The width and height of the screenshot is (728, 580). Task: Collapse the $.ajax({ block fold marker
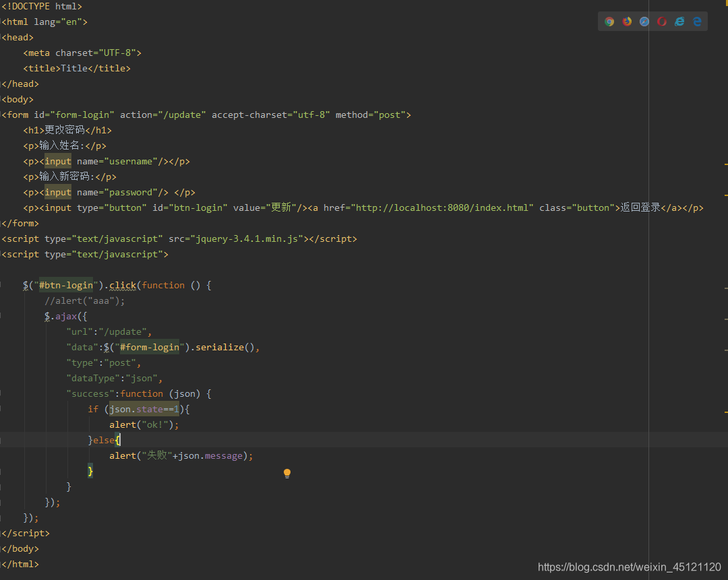[x=1, y=316]
